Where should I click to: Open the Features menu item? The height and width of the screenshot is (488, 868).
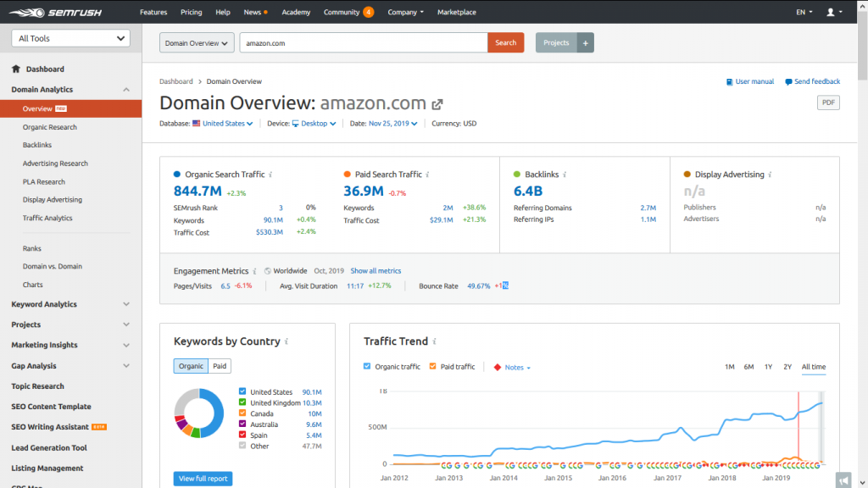pyautogui.click(x=153, y=12)
